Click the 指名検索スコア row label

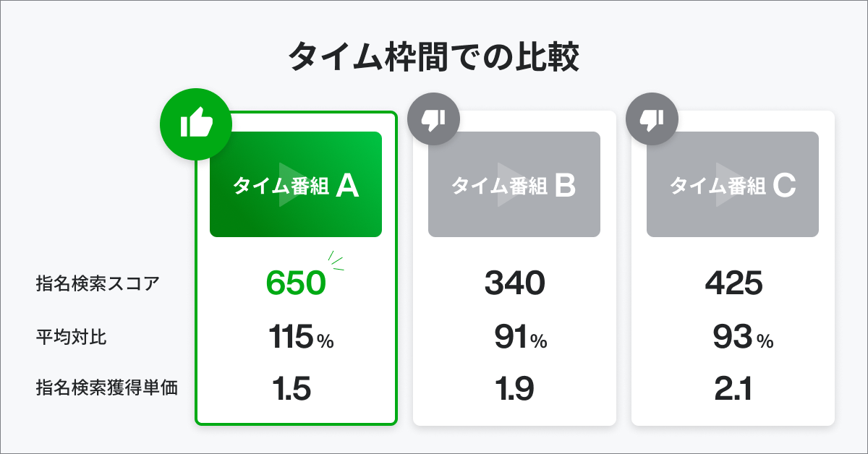coord(97,284)
